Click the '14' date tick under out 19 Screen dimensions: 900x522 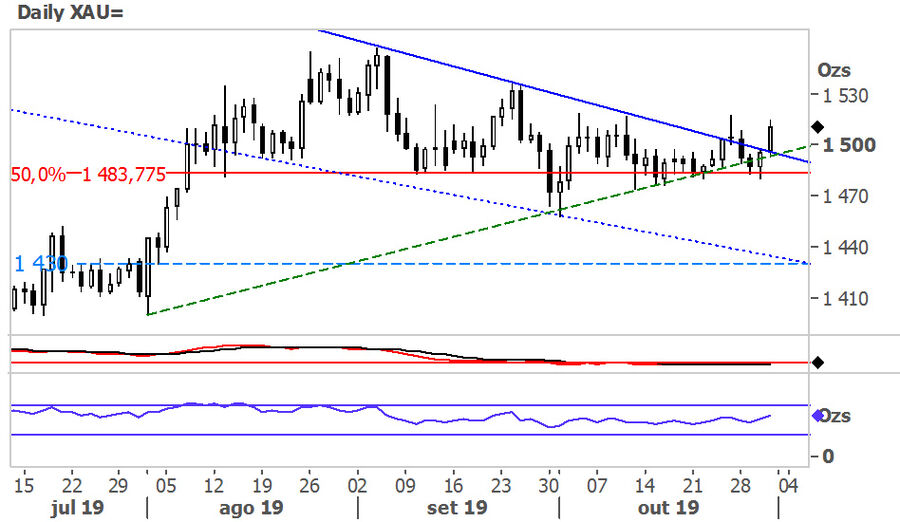(645, 486)
